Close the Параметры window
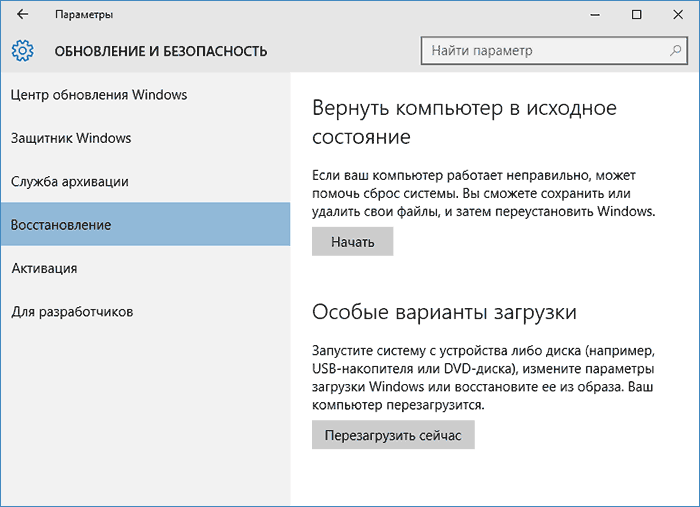Image resolution: width=700 pixels, height=507 pixels. pos(679,15)
